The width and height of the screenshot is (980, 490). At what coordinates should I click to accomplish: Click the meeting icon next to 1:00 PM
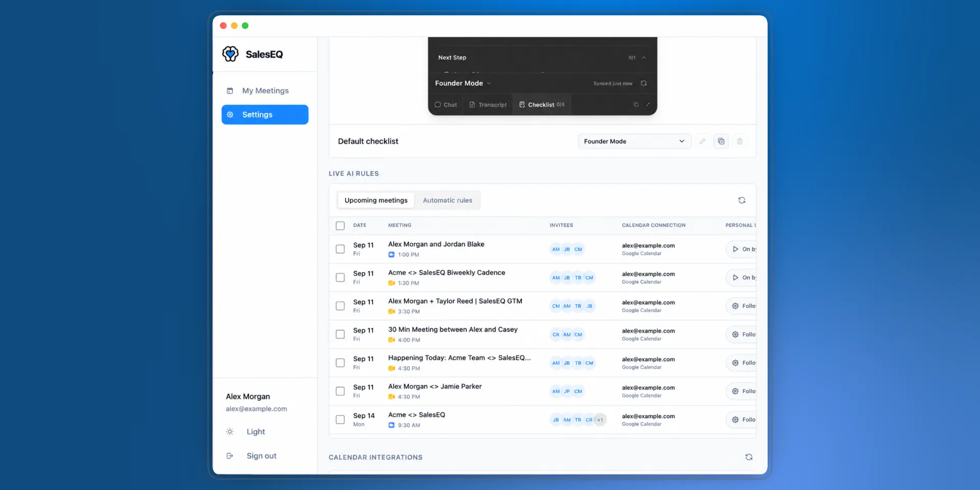click(x=391, y=255)
